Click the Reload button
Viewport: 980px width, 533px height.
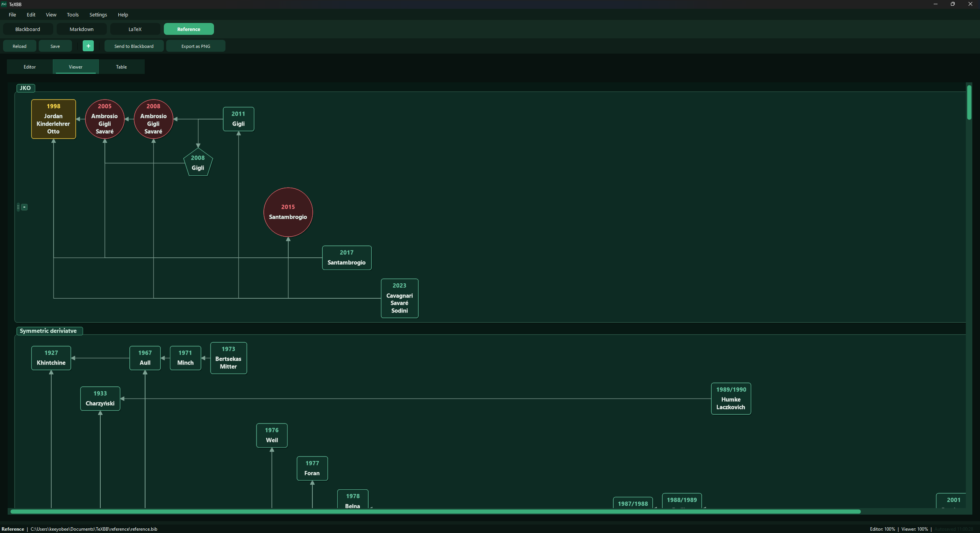[x=20, y=46]
